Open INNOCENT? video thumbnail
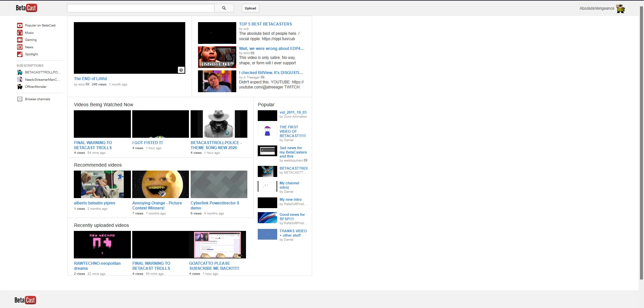The height and width of the screenshot is (308, 644). click(217, 57)
